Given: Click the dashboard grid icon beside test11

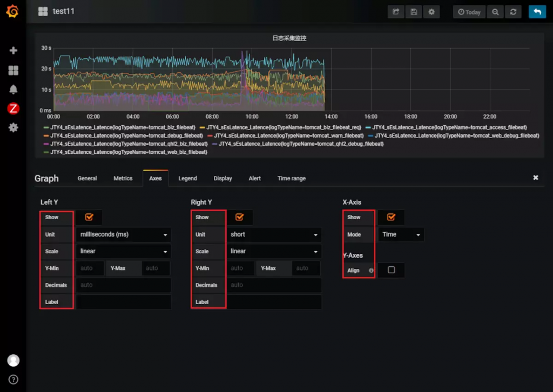Looking at the screenshot, I should pyautogui.click(x=43, y=11).
